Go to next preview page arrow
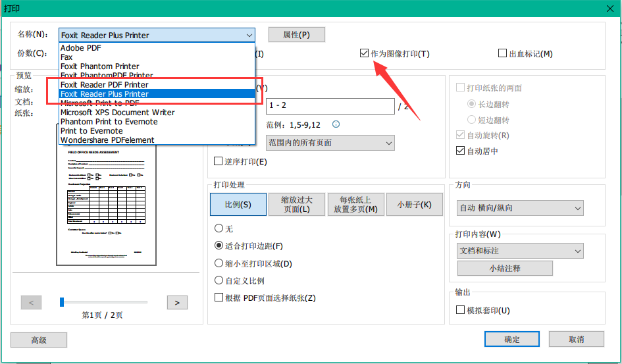Viewport: 622px width, 364px height. coord(177,303)
